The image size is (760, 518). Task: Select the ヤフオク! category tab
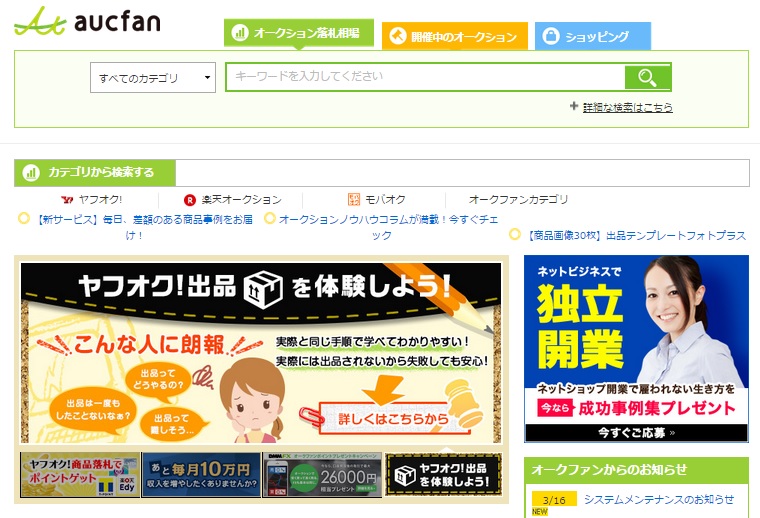(x=92, y=199)
